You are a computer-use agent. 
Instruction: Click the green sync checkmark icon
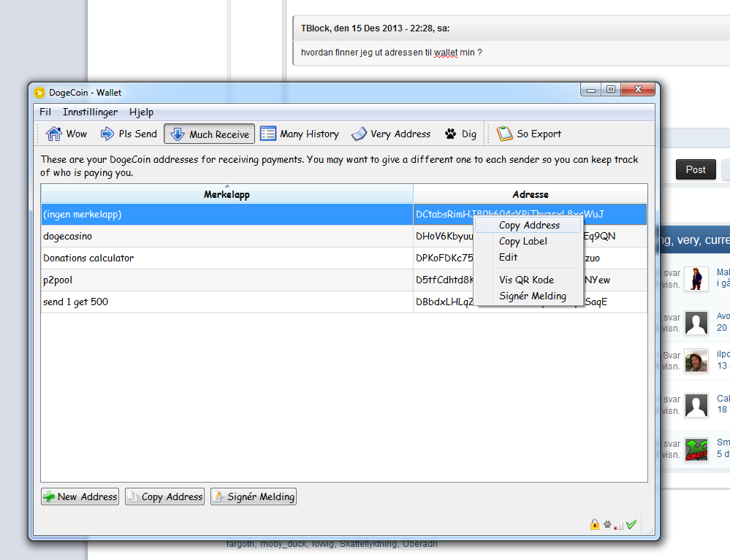click(631, 525)
